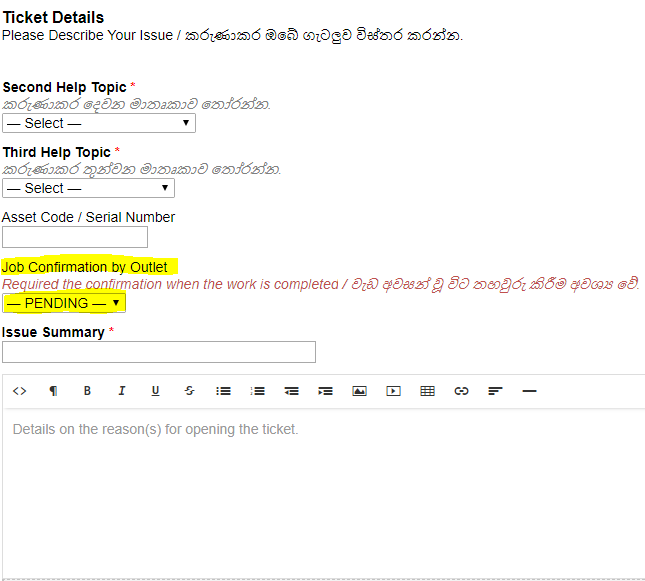Expand the Third Help Topic dropdown
This screenshot has height=581, width=645.
click(x=88, y=188)
